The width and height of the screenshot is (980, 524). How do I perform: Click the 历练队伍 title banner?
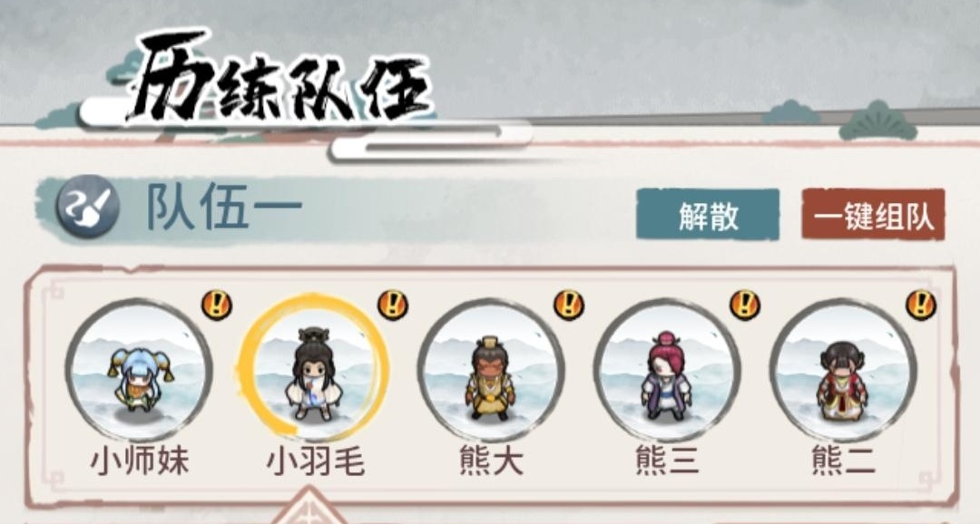tap(279, 77)
